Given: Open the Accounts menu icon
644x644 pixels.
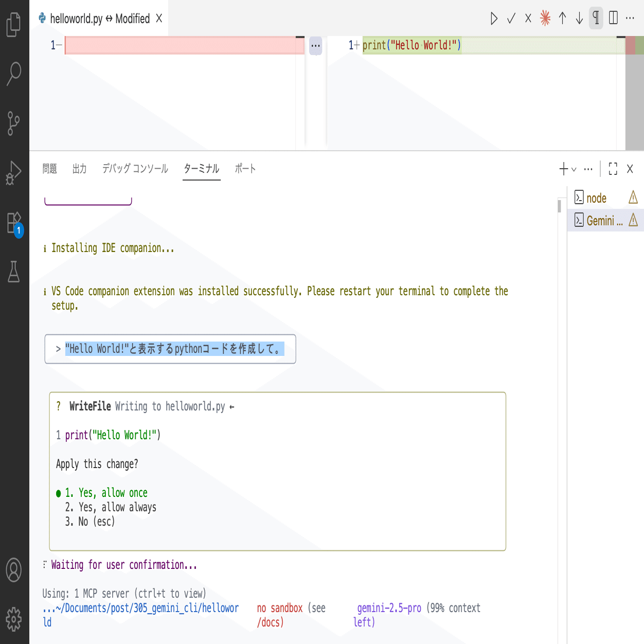Looking at the screenshot, I should (x=14, y=570).
